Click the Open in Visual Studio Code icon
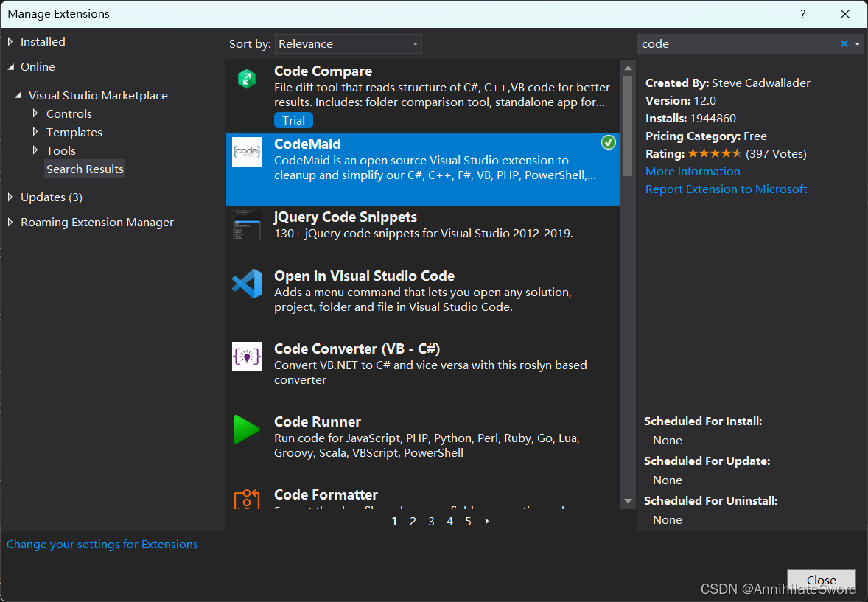Viewport: 868px width, 602px height. (247, 284)
